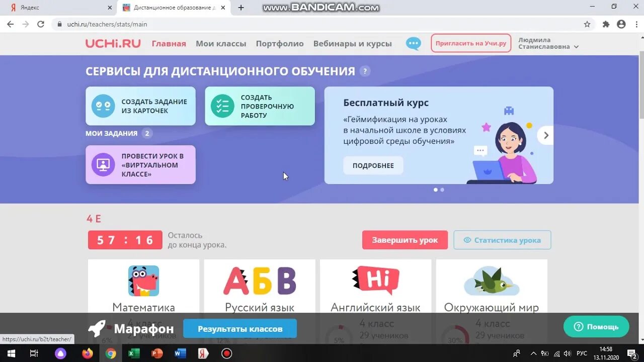Image resolution: width=644 pixels, height=362 pixels.
Task: Open the Математика dinosaur subject icon
Action: coord(143,281)
